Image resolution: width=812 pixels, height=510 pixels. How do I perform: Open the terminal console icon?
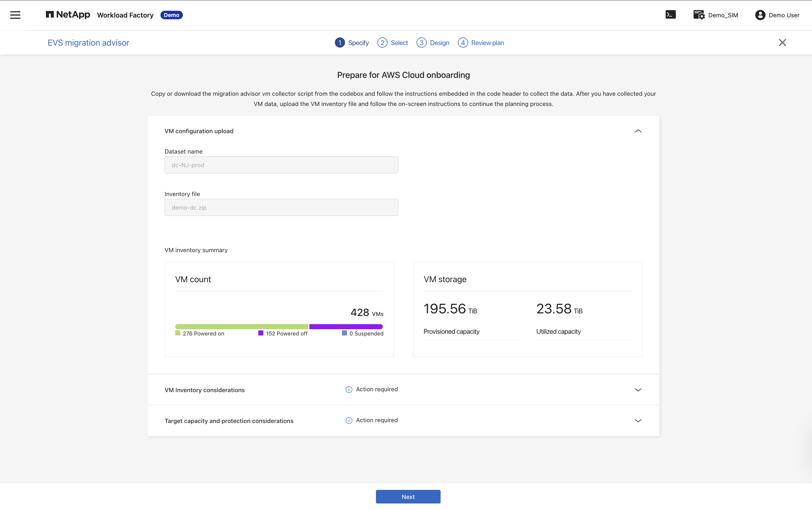point(670,15)
